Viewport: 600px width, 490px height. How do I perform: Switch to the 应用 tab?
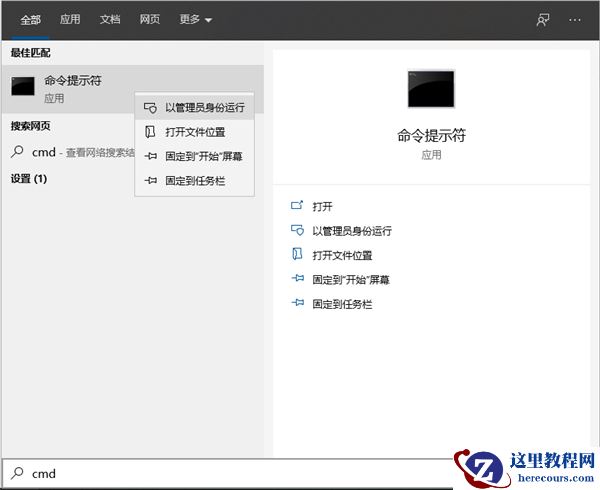(70, 19)
